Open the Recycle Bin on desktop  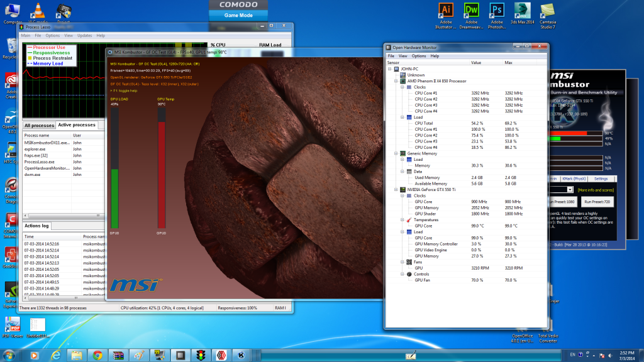(x=10, y=47)
